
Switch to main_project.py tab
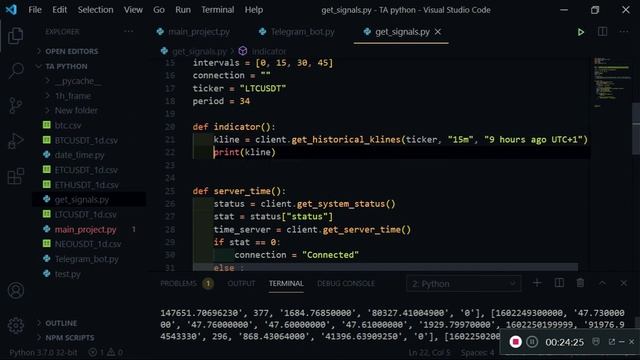(x=193, y=32)
